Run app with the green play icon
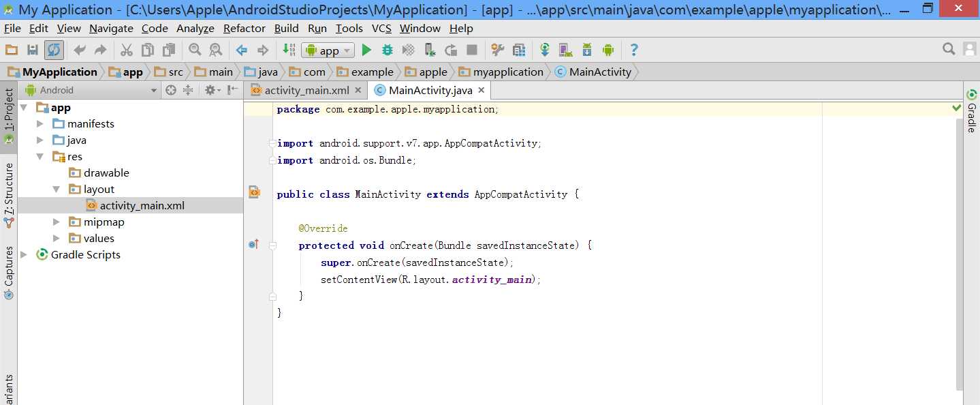This screenshot has width=980, height=405. pyautogui.click(x=366, y=50)
